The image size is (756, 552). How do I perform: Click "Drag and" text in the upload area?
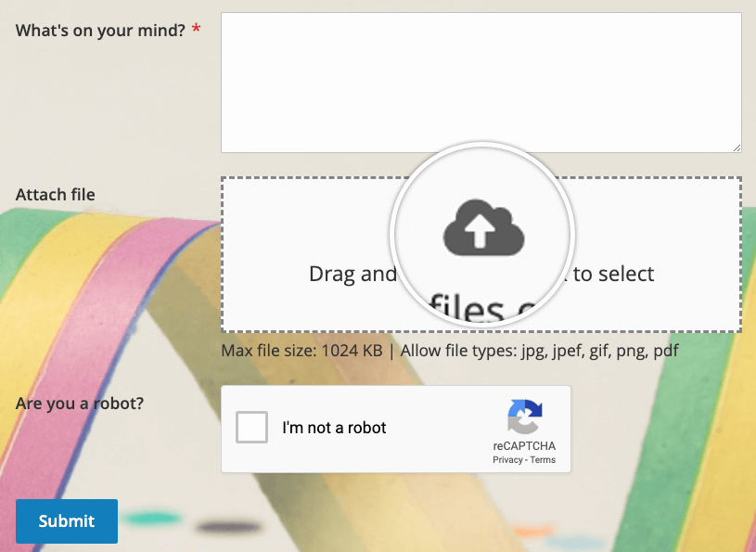pyautogui.click(x=351, y=275)
